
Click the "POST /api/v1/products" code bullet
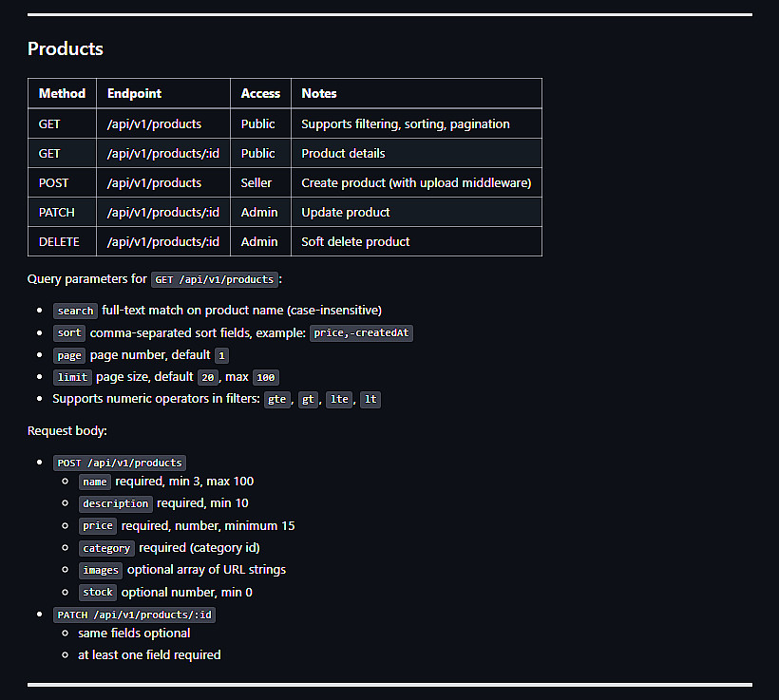[120, 464]
